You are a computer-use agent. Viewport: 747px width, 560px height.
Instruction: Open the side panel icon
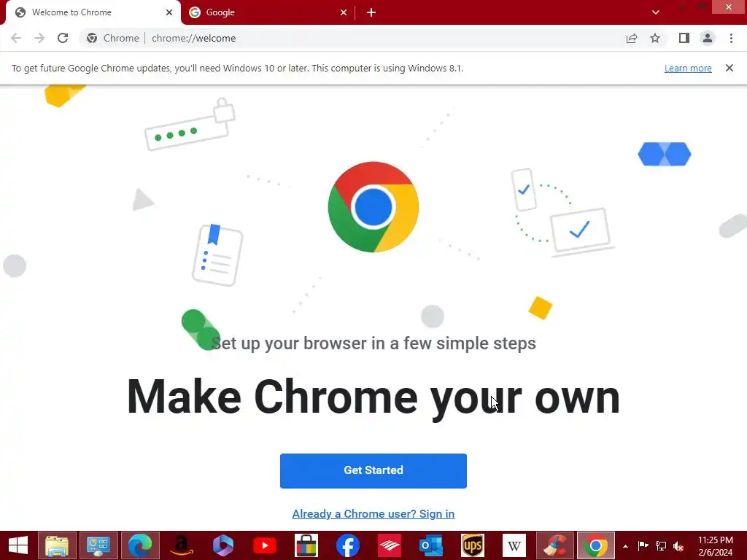[x=684, y=38]
